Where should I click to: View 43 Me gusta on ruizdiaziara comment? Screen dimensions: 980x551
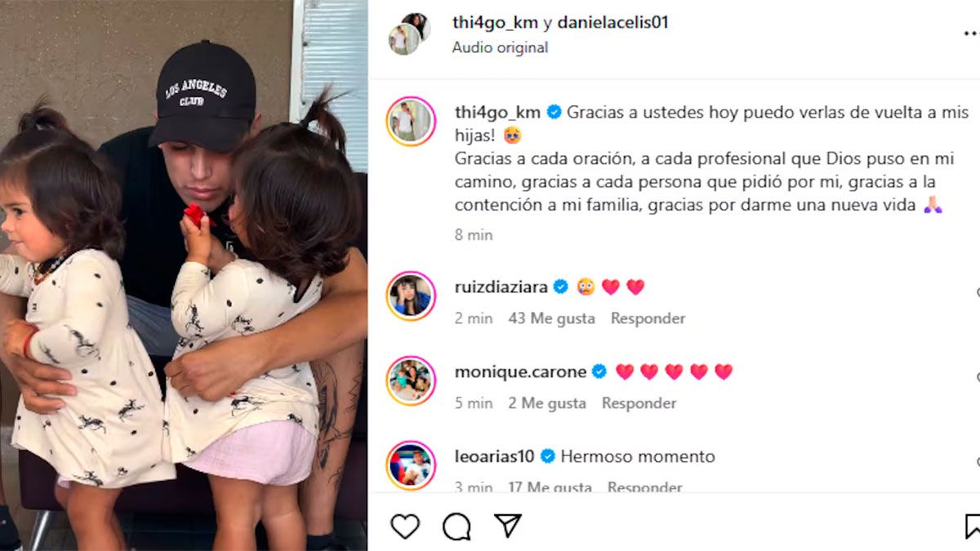click(551, 318)
